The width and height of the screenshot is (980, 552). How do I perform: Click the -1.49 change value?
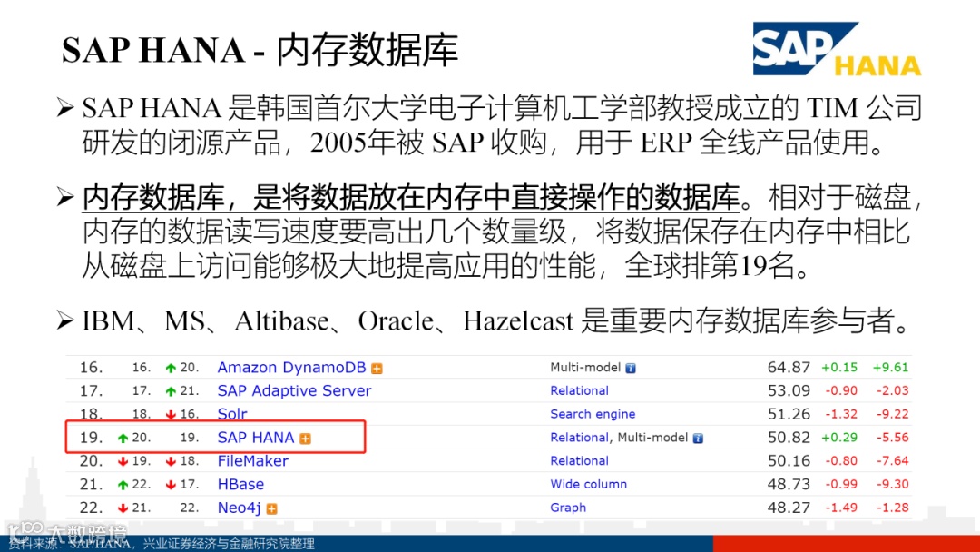(x=841, y=508)
